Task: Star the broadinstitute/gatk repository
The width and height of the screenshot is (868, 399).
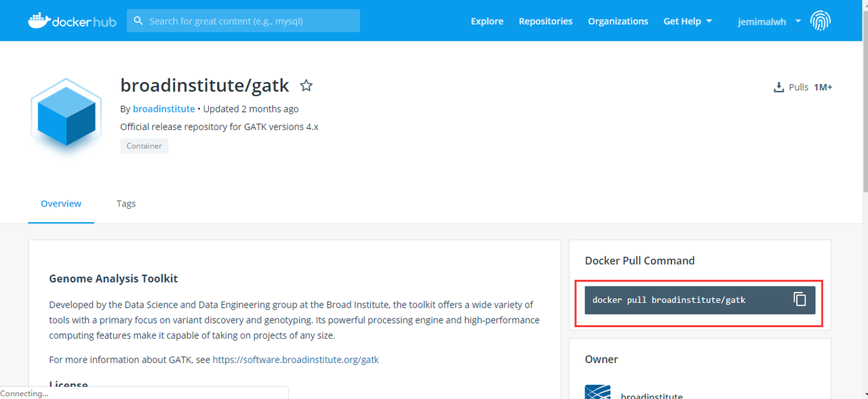Action: (x=307, y=85)
